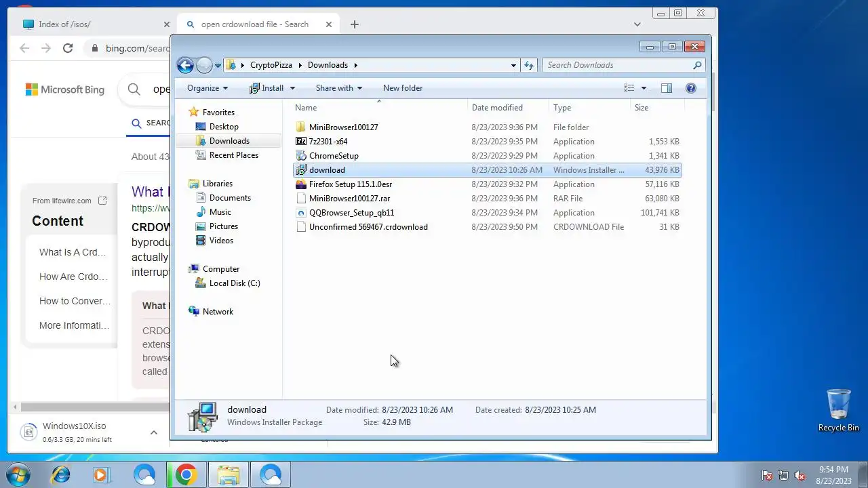Click the refresh button beside the address bar

(530, 65)
